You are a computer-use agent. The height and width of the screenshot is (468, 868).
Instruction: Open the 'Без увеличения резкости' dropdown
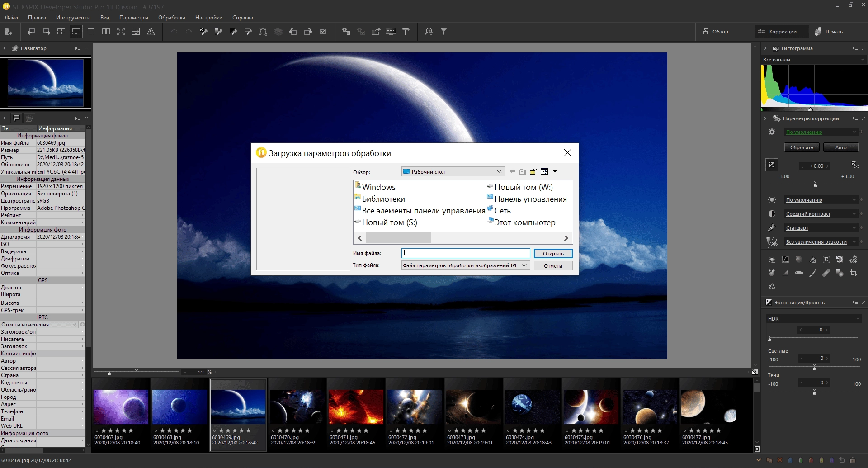tap(821, 242)
